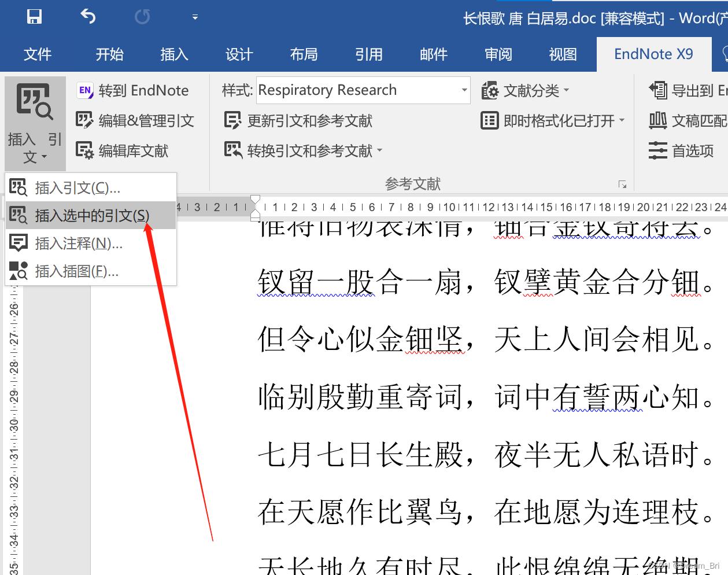The height and width of the screenshot is (575, 728).
Task: Click the first line indent marker on ruler
Action: (255, 200)
